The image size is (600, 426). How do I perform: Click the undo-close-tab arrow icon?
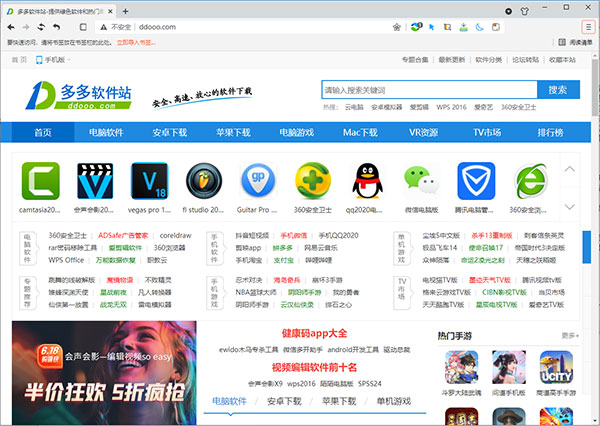(57, 27)
